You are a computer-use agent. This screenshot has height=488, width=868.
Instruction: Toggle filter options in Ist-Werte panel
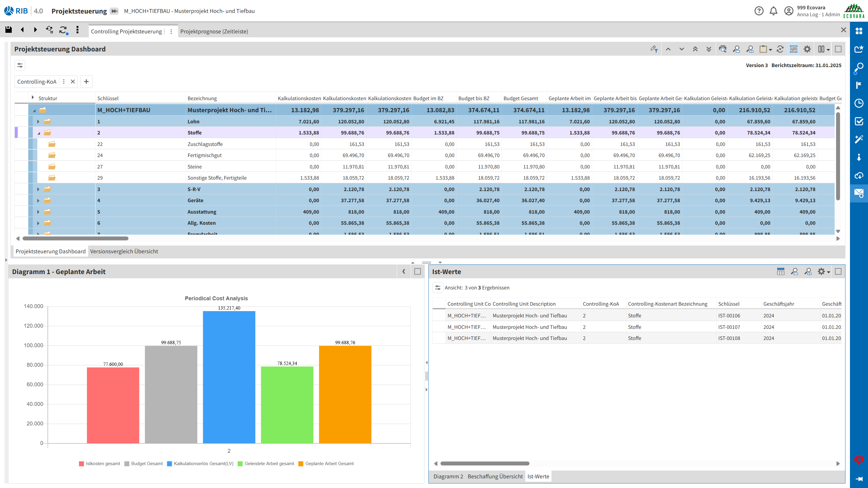[437, 288]
